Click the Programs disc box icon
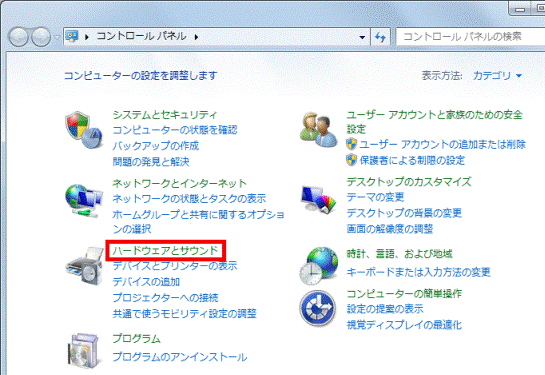The width and height of the screenshot is (545, 375). click(84, 350)
